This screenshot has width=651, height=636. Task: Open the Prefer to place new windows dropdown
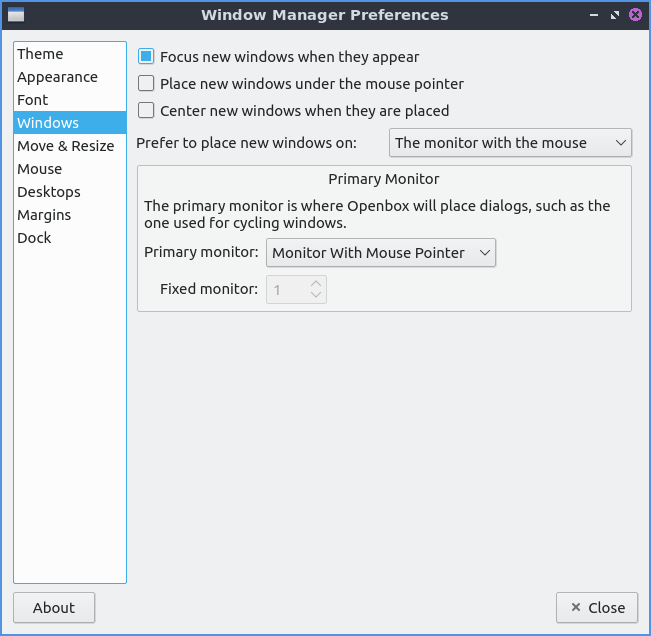click(x=510, y=143)
